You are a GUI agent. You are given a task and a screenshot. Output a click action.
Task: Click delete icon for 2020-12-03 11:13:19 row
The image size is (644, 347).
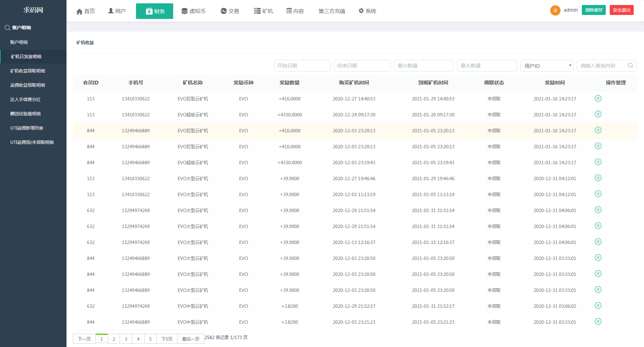(598, 194)
